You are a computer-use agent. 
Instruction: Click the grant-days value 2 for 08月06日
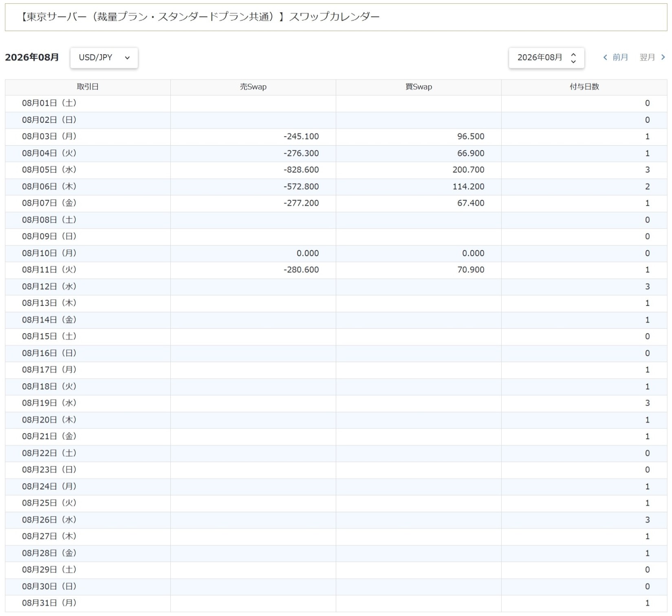647,187
